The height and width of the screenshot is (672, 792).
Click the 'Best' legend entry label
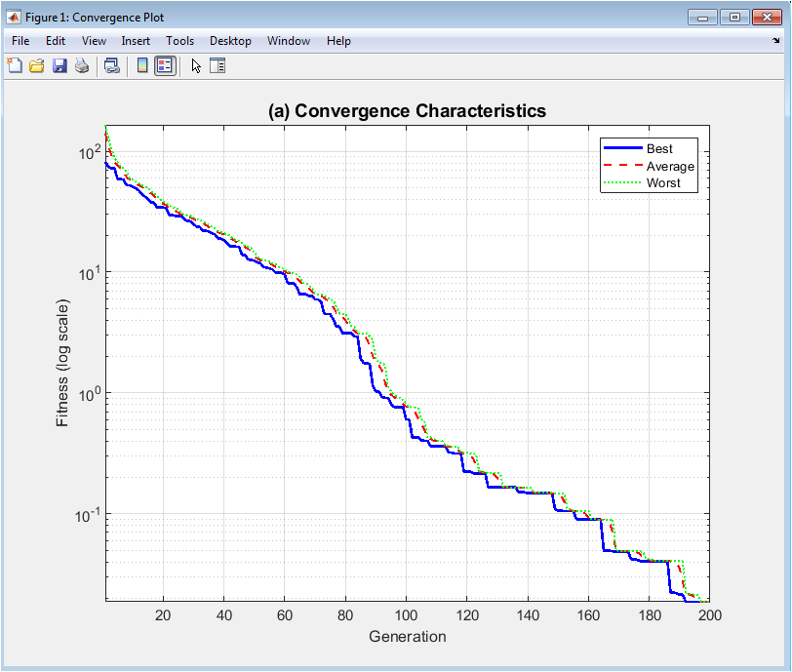pyautogui.click(x=659, y=148)
